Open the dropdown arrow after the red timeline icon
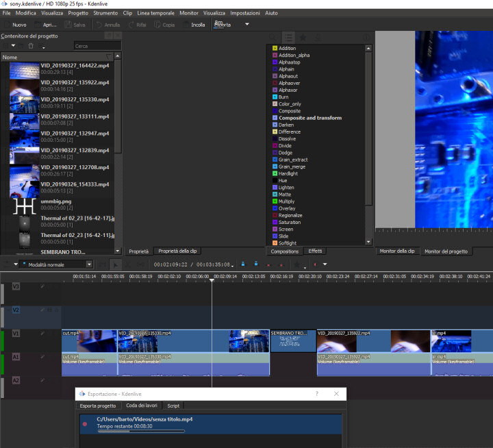Viewport: 493px width, 448px height. click(325, 264)
